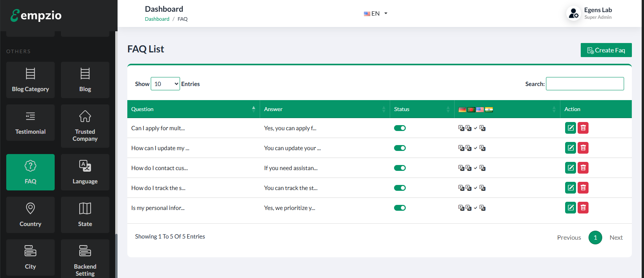Viewport: 644px width, 278px height.
Task: Click the Search input field
Action: coord(585,84)
